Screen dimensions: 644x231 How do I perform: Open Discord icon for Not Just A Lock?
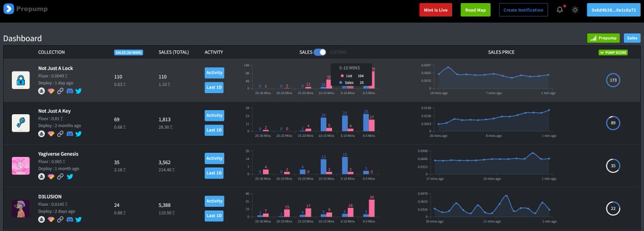click(69, 91)
